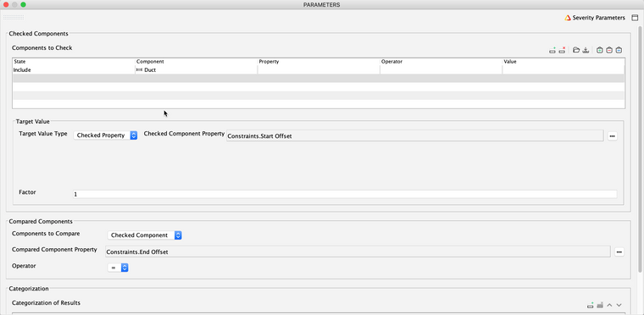This screenshot has height=315, width=644.
Task: Delete row in Categorization of Results
Action: [x=600, y=305]
